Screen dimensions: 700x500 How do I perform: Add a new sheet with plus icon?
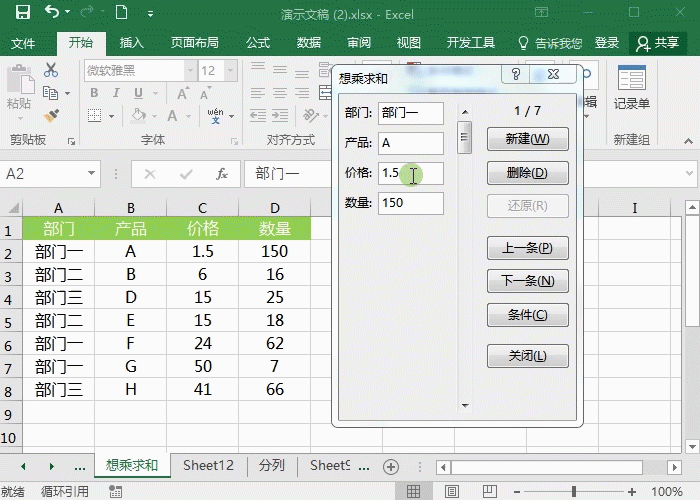[x=391, y=467]
